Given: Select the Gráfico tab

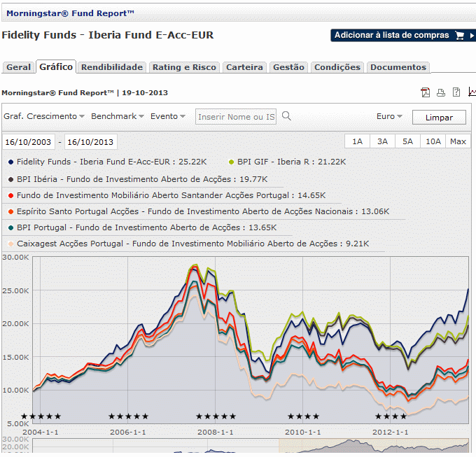Looking at the screenshot, I should (56, 66).
